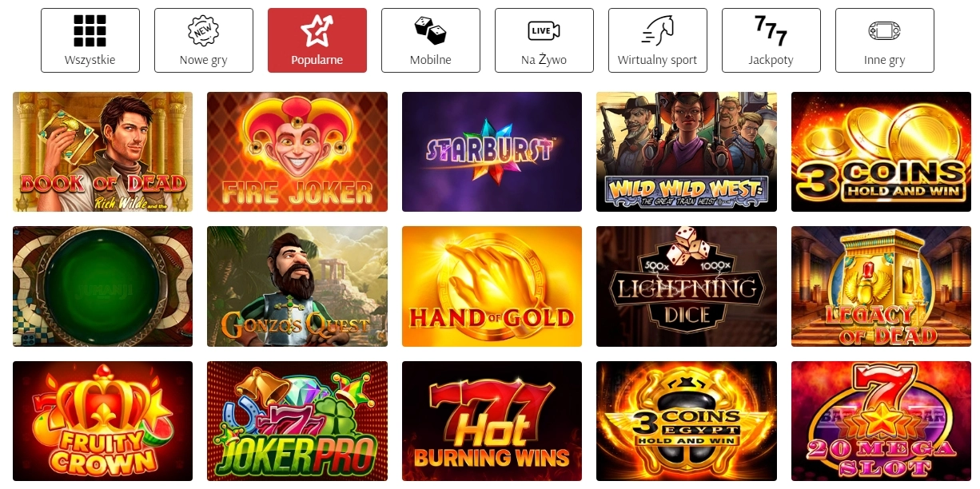Launch the Joker Pro slot game
The image size is (980, 489).
pos(297,421)
